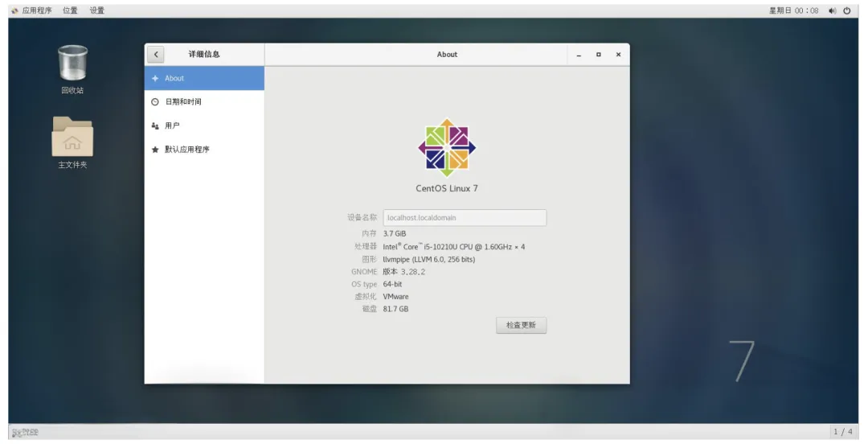Open the power menu icon
This screenshot has height=444, width=868.
pyautogui.click(x=847, y=10)
